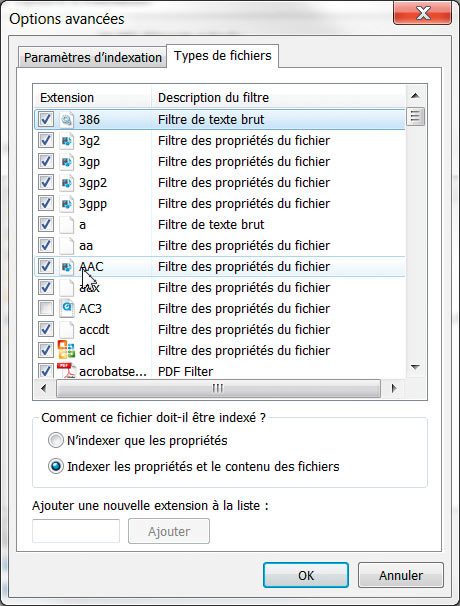Click the AAC media file icon
460x606 pixels.
(66, 267)
